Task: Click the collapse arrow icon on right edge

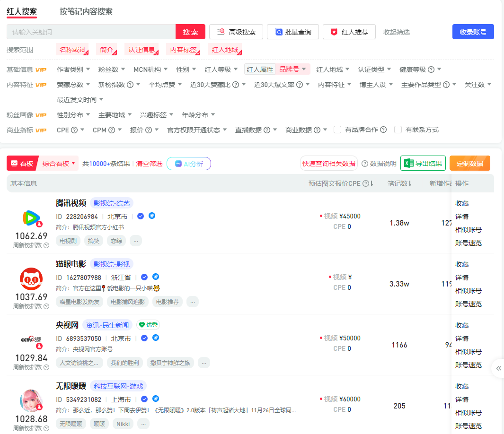Action: [x=498, y=368]
